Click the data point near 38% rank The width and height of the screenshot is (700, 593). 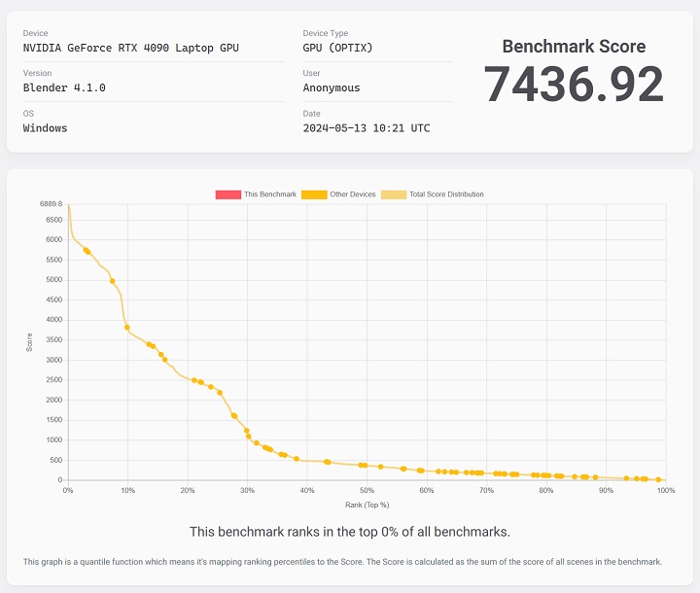[297, 458]
